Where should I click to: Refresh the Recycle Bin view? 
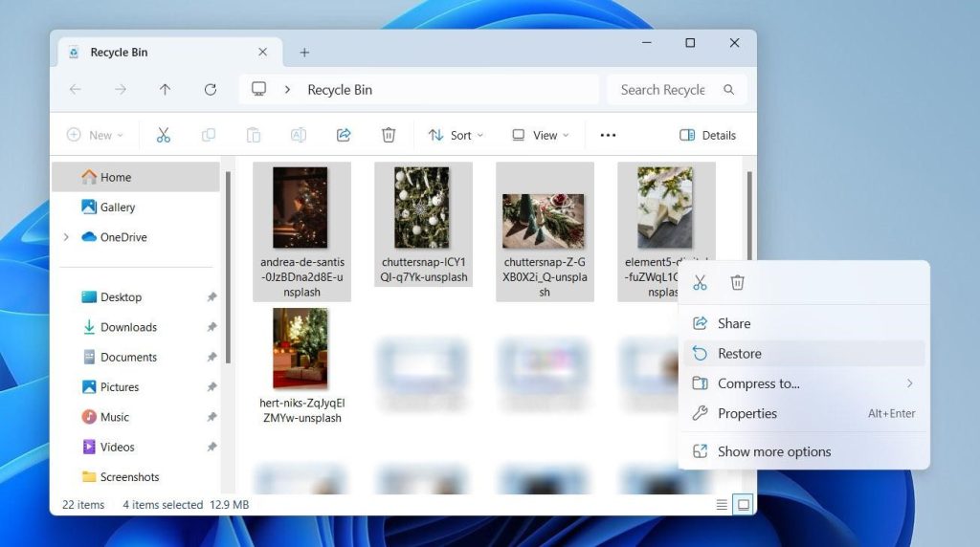[210, 89]
